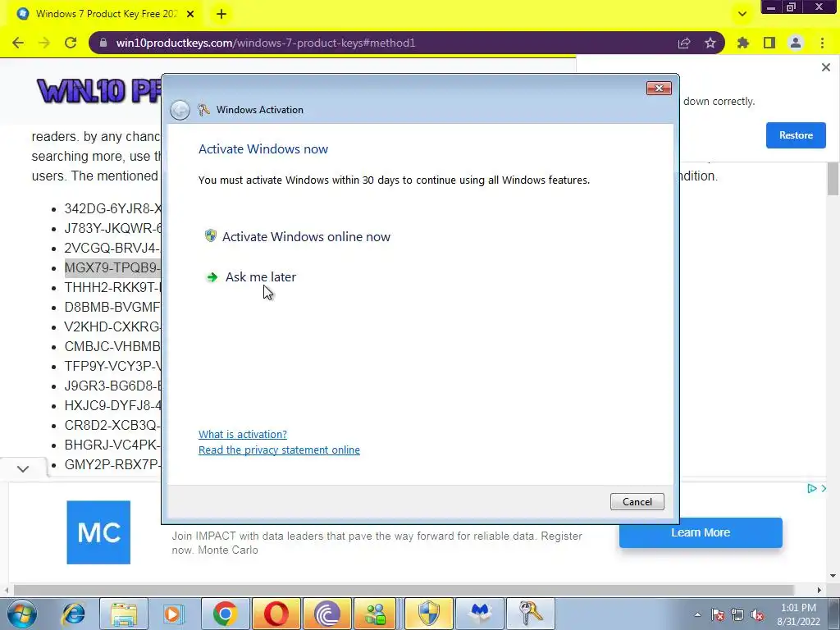Collapse the bottom ad with chevron
This screenshot has height=630, width=840.
pyautogui.click(x=22, y=468)
